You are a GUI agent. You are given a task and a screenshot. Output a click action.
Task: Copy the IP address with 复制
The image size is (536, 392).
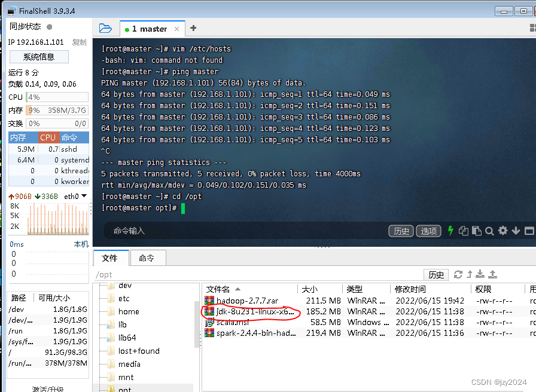[80, 42]
